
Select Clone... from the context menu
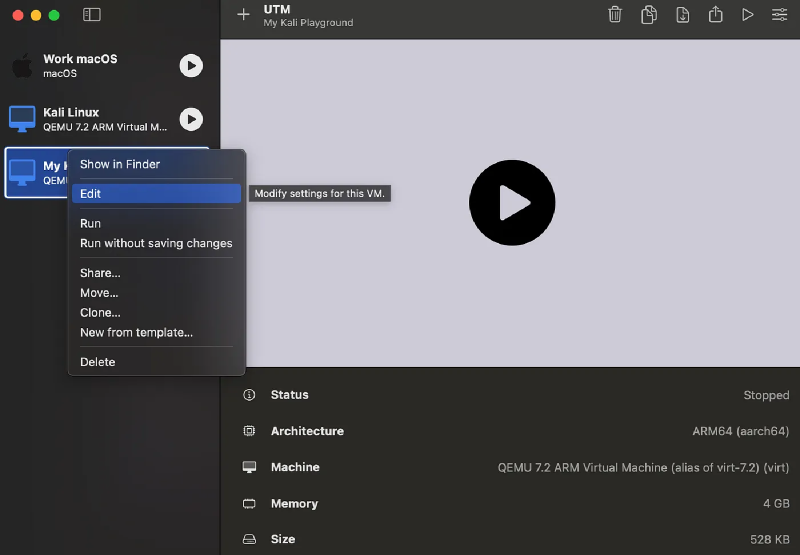100,313
